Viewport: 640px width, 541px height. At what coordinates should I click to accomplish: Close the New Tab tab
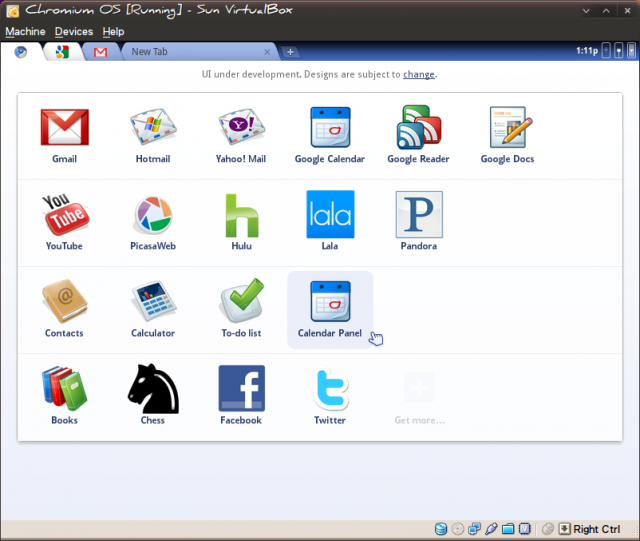[267, 52]
